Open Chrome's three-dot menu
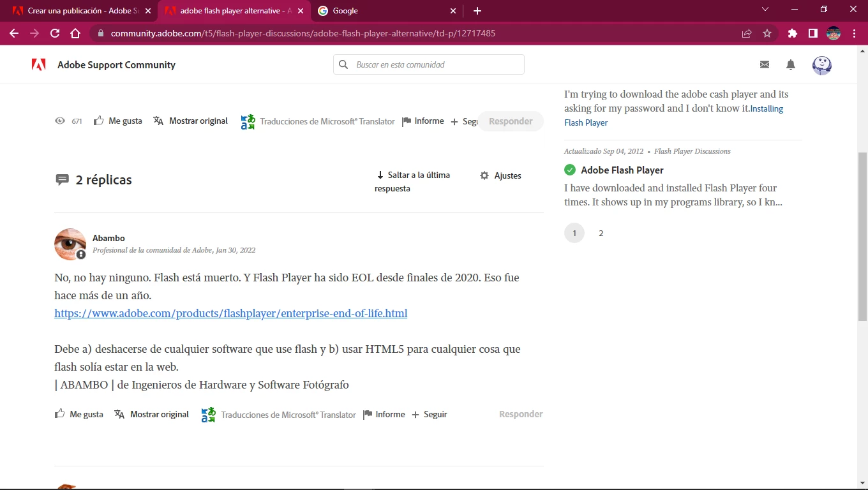 point(854,33)
